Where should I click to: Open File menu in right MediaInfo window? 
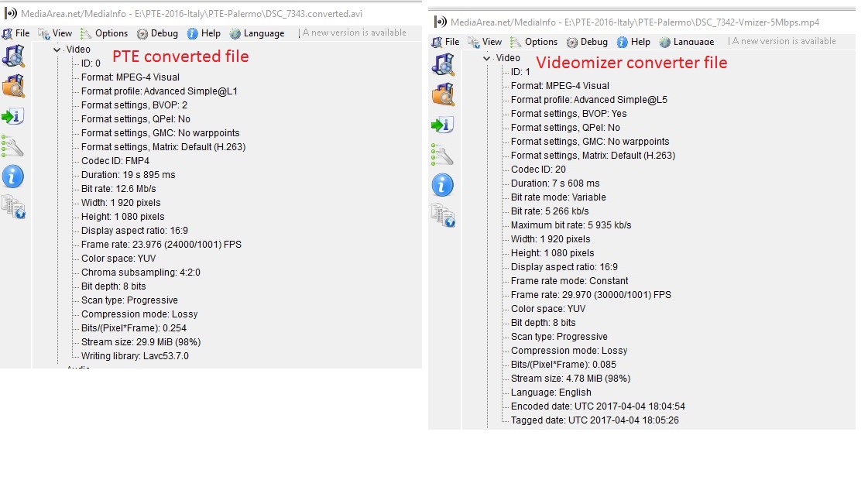point(446,42)
